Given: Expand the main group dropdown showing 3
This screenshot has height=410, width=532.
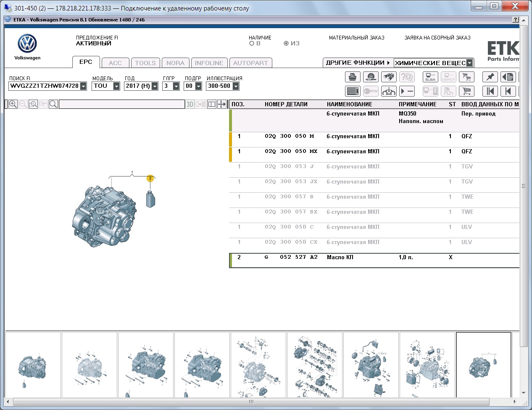Looking at the screenshot, I should click(176, 86).
